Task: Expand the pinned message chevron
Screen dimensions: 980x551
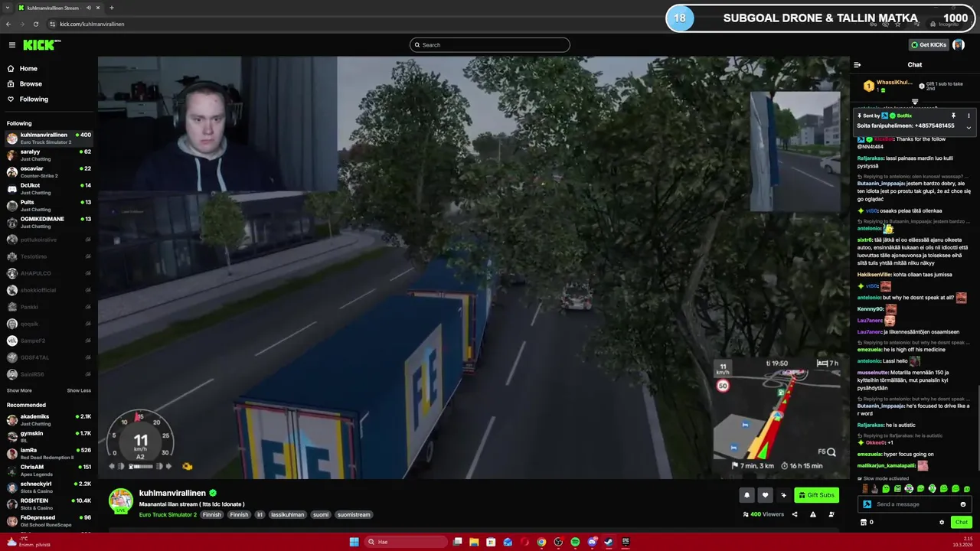Action: [x=969, y=127]
